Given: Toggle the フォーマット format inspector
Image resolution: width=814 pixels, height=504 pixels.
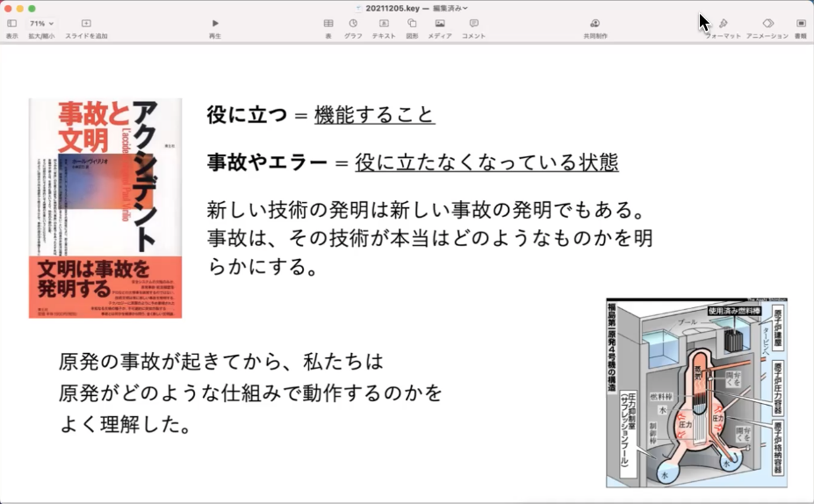Looking at the screenshot, I should click(723, 23).
